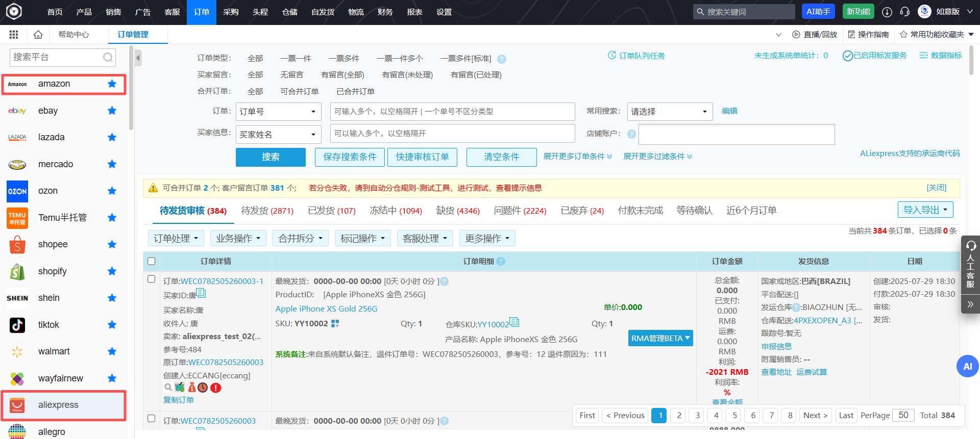Viewport: 980px width, 439px height.
Task: Click copy icon next to 仓库SKU YY10002
Action: pos(514,322)
